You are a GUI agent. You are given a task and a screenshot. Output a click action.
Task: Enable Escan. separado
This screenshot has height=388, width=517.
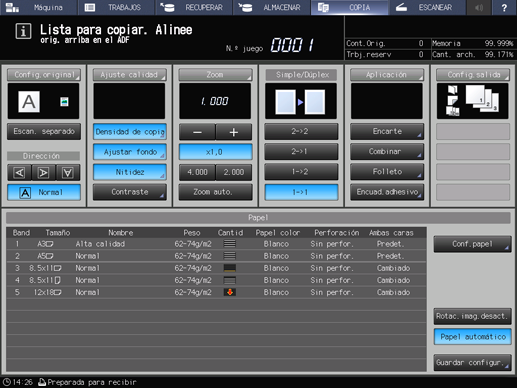(x=44, y=131)
